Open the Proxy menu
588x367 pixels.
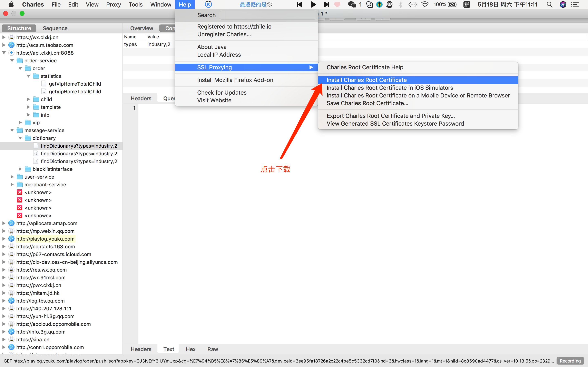point(114,4)
